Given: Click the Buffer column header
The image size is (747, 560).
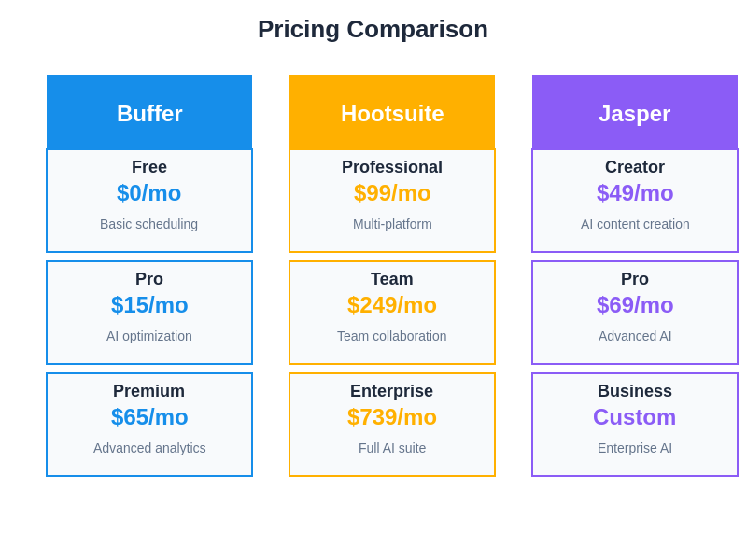Looking at the screenshot, I should [x=149, y=113].
